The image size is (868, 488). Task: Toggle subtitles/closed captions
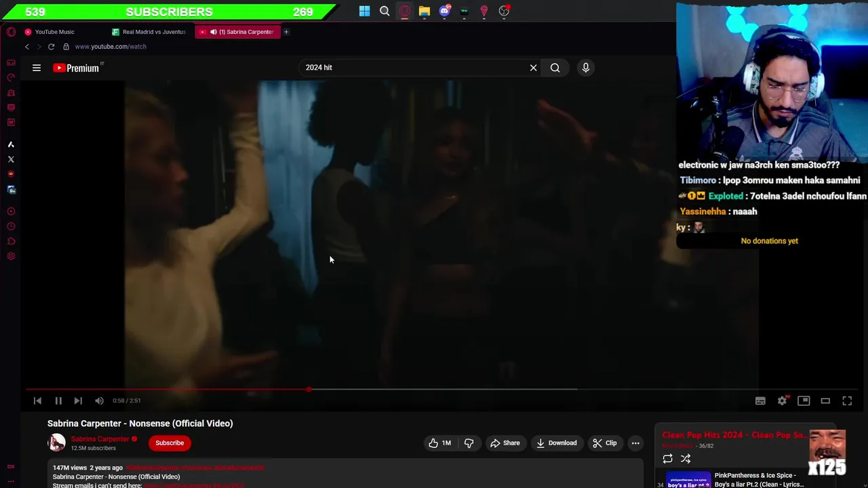(x=760, y=401)
